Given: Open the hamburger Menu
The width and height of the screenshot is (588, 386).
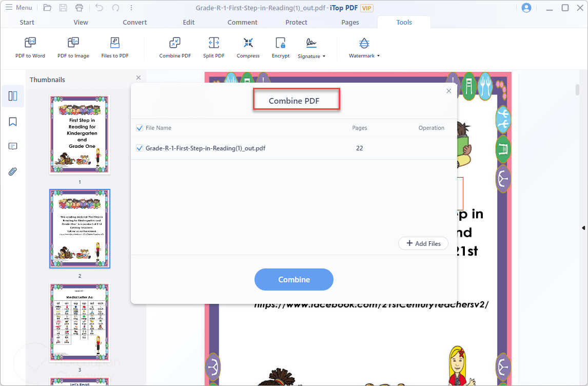Looking at the screenshot, I should point(19,8).
